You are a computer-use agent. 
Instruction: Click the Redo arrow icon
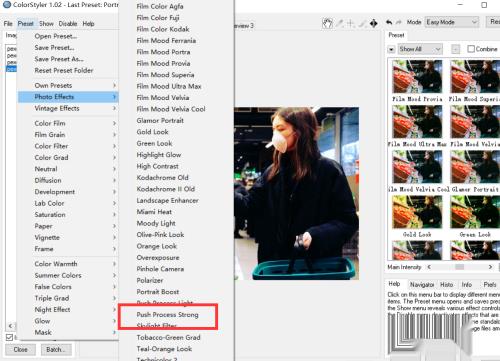398,22
